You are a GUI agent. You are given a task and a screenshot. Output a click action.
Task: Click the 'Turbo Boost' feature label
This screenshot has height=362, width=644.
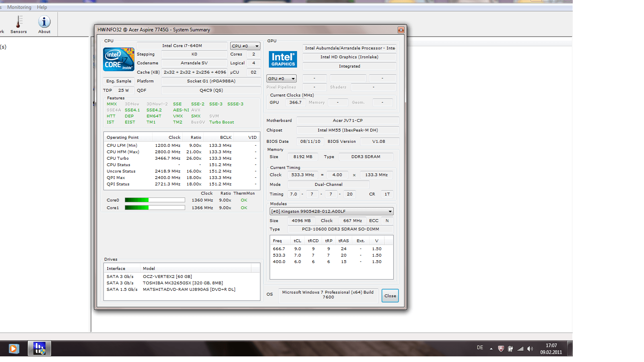pos(221,122)
